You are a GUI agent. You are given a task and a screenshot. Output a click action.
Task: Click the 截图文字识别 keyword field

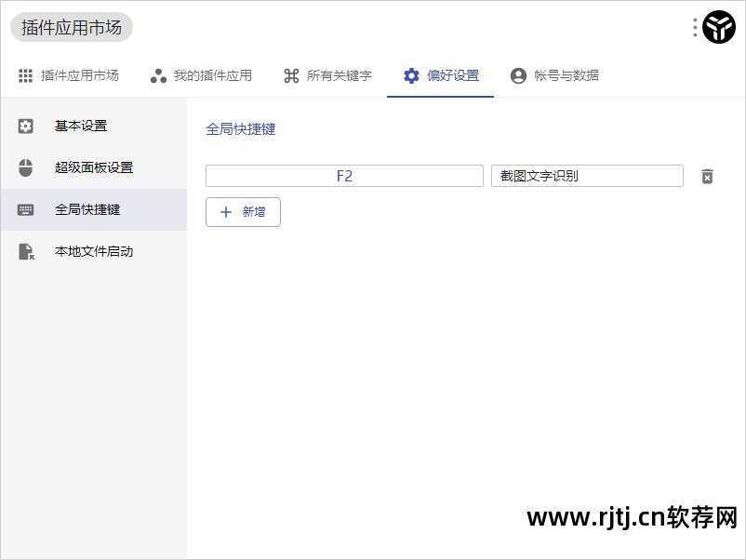coord(587,176)
